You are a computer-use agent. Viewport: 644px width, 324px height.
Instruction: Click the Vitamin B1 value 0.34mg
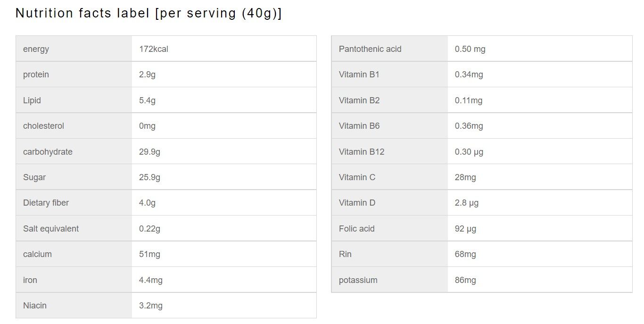point(469,75)
